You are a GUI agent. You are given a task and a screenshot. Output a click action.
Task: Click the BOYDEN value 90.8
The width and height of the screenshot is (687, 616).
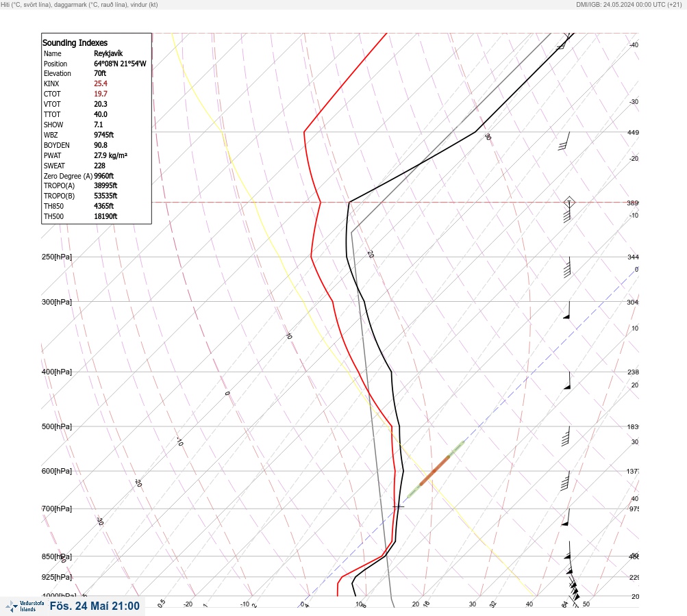[x=101, y=145]
